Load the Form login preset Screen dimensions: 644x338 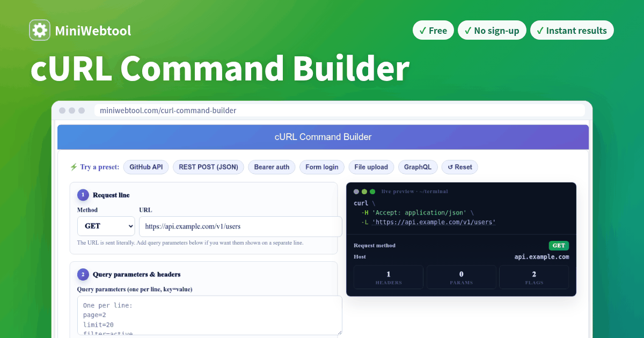(x=322, y=167)
